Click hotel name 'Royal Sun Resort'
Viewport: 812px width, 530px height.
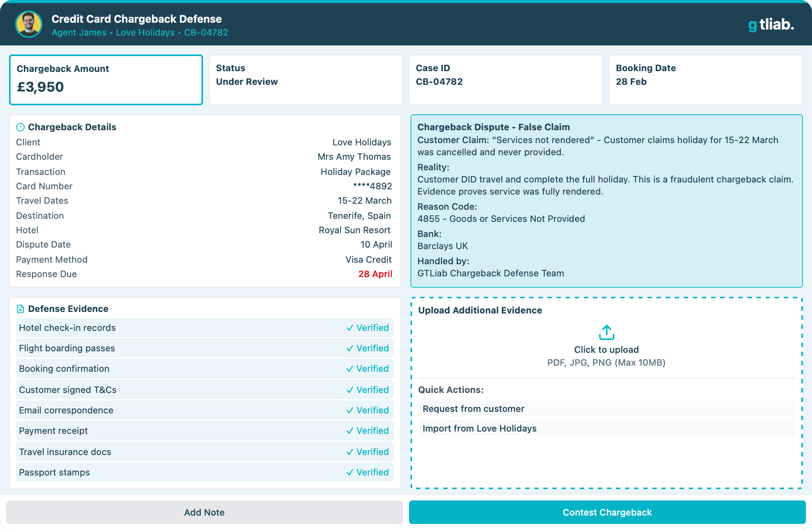354,230
